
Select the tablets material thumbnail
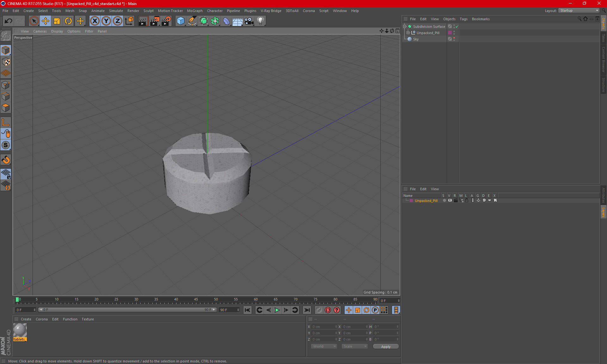click(20, 331)
